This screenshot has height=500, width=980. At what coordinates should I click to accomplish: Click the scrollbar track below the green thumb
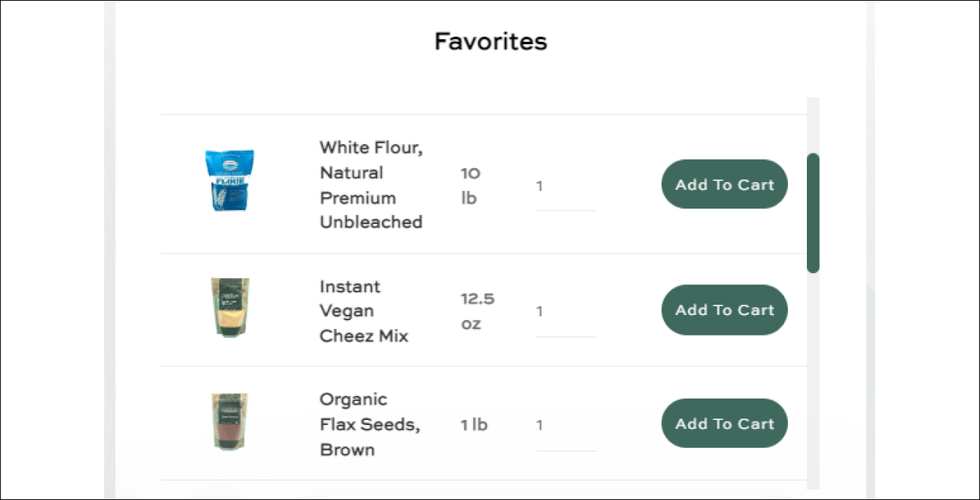[x=813, y=380]
